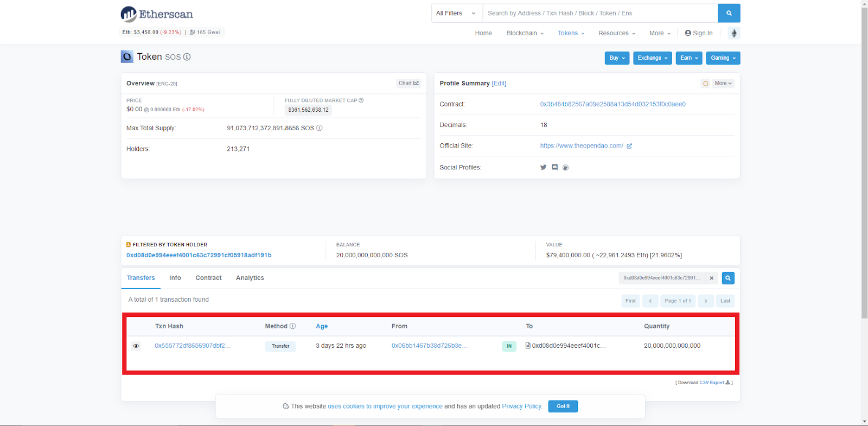This screenshot has height=426, width=868.
Task: Expand the Tokens menu
Action: pos(571,33)
